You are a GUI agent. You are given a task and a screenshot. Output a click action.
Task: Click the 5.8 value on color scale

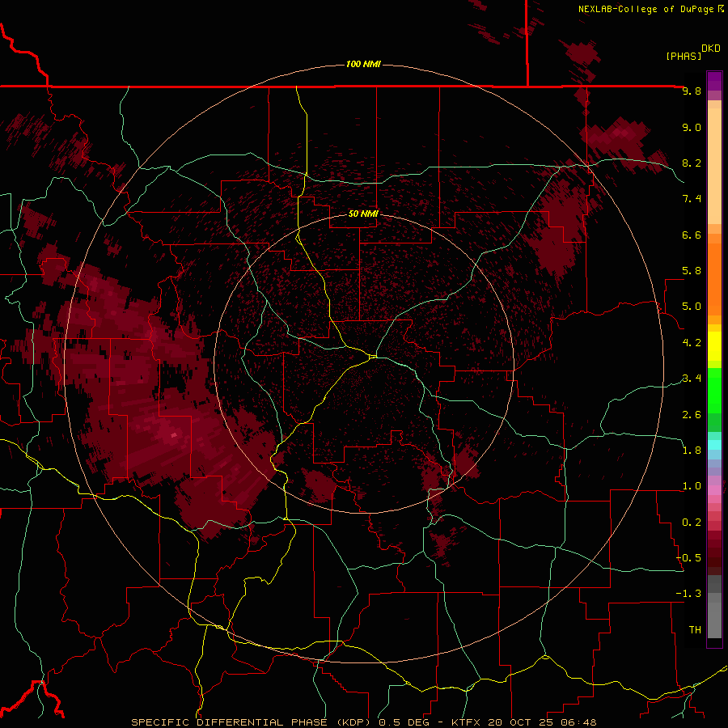click(x=692, y=271)
